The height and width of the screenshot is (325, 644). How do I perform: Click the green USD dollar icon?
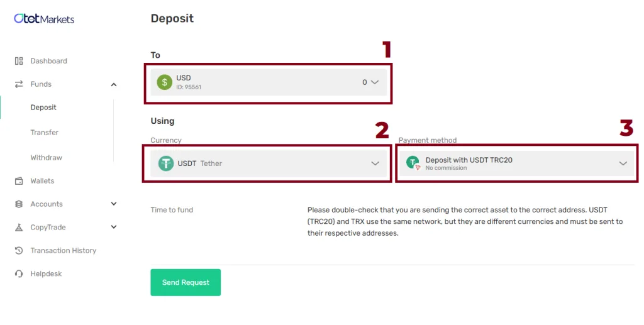(165, 82)
